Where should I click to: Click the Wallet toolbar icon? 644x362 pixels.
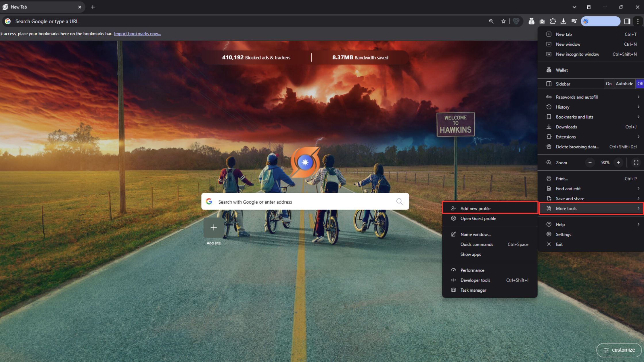pos(531,21)
